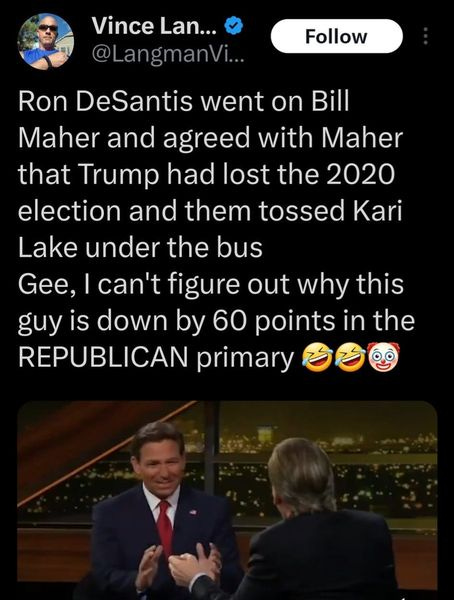
Task: Open Vince Langman's profile avatar
Action: click(46, 41)
